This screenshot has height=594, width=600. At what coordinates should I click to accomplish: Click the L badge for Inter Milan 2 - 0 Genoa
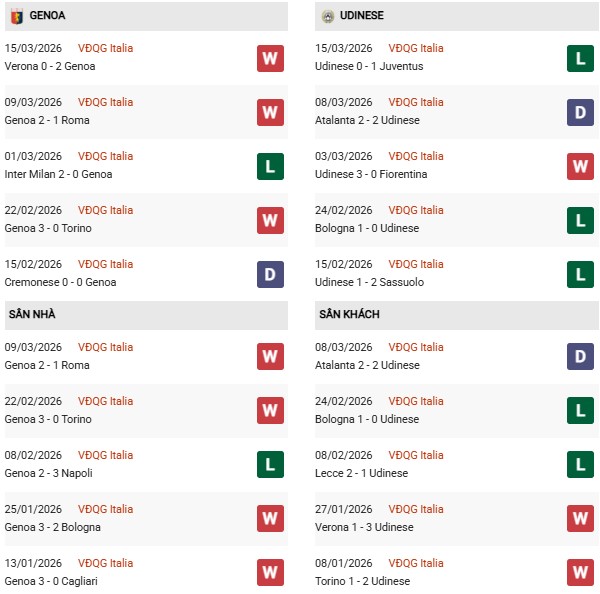(270, 166)
